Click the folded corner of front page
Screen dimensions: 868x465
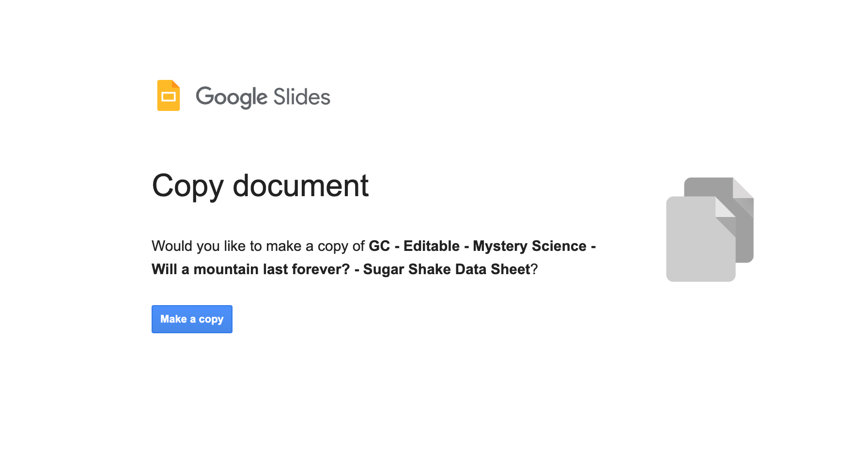pyautogui.click(x=726, y=207)
